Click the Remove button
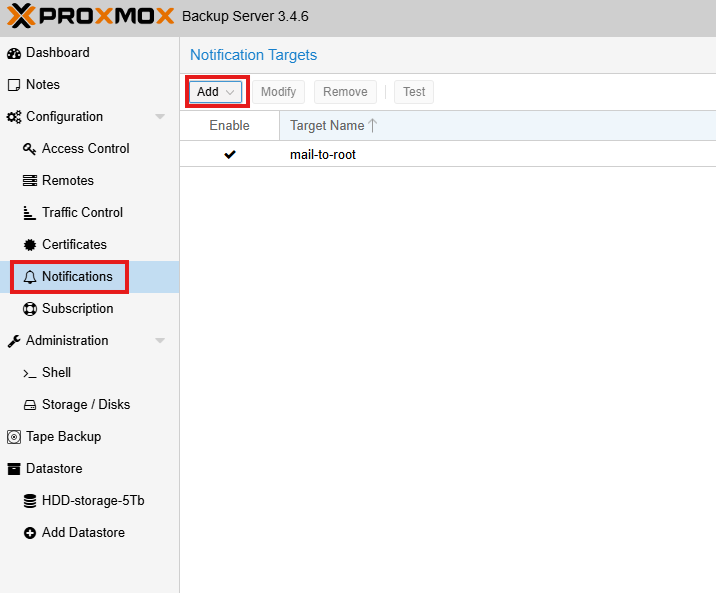The height and width of the screenshot is (593, 716). pyautogui.click(x=345, y=92)
